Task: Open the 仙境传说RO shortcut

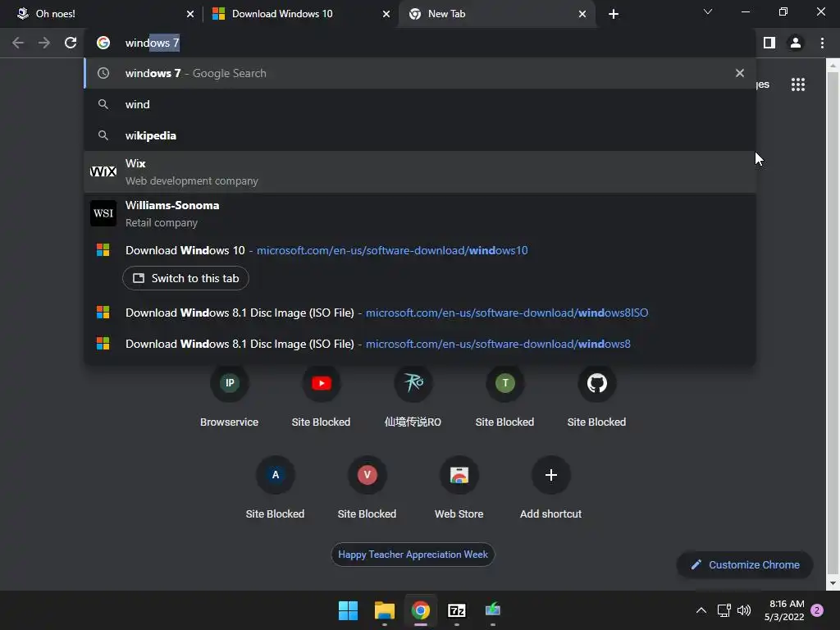Action: click(413, 397)
